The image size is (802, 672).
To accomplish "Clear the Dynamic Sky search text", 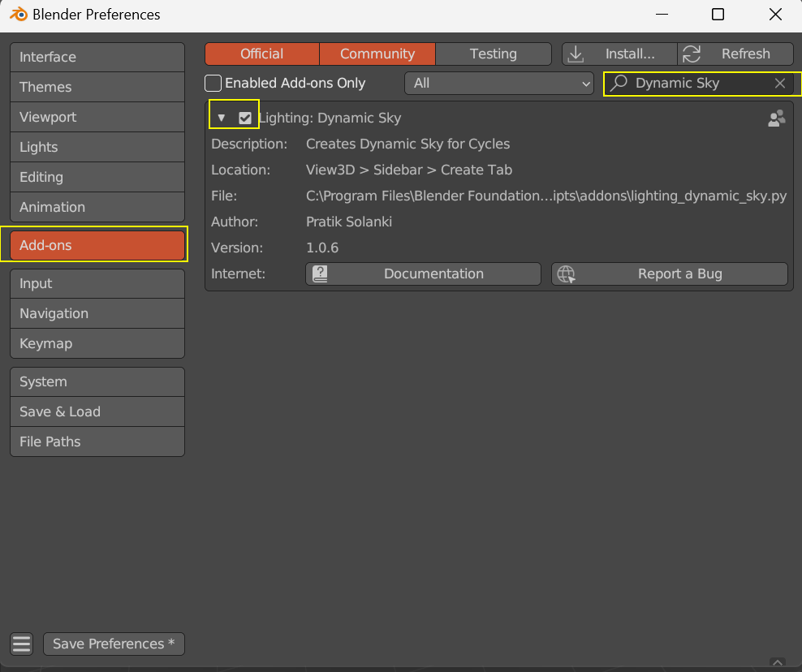I will pyautogui.click(x=779, y=83).
